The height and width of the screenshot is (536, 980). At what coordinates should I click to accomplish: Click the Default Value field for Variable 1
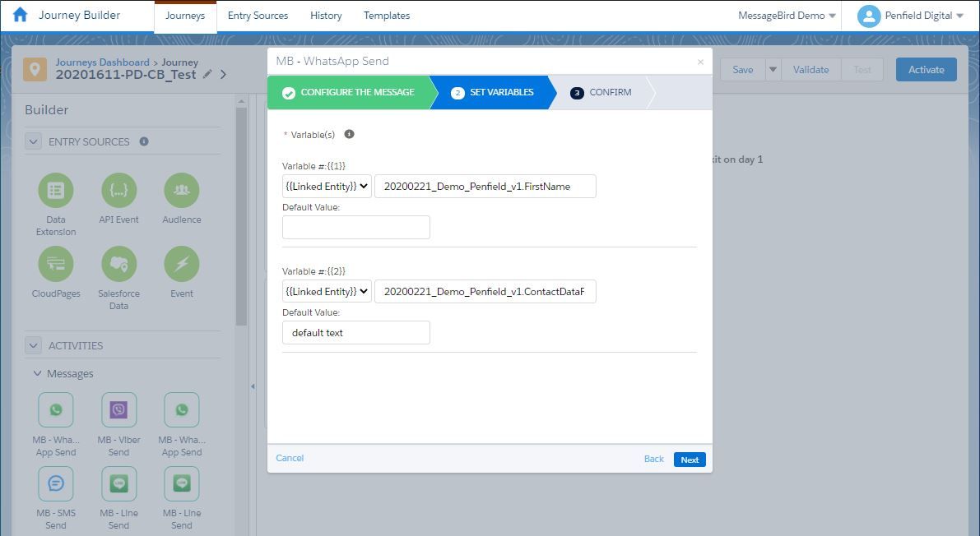click(x=356, y=228)
